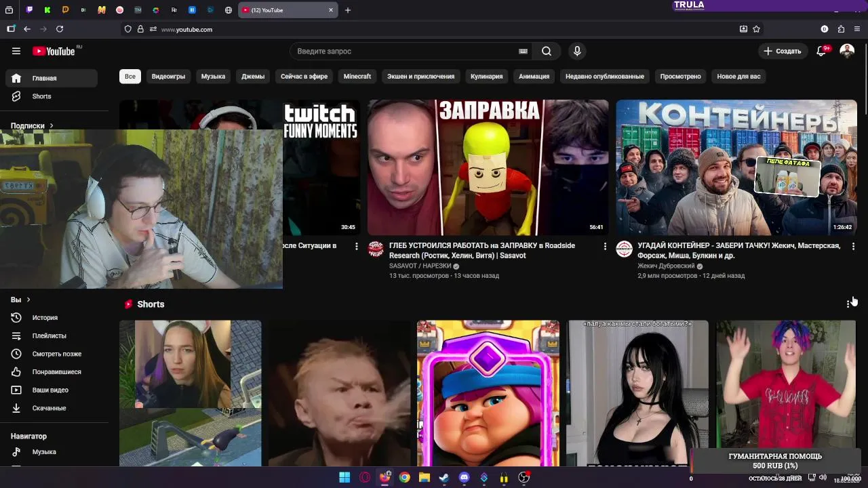Switch to the pinned Twitch tab

(x=29, y=10)
